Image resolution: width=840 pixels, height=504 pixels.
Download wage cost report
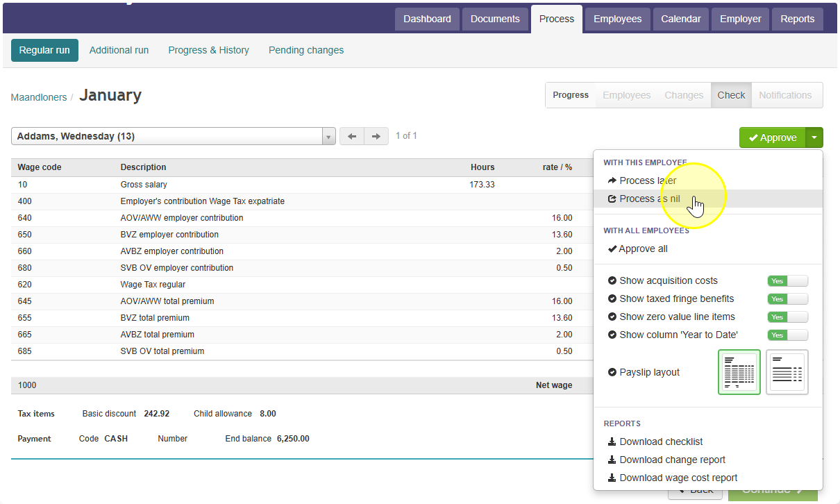click(708, 478)
